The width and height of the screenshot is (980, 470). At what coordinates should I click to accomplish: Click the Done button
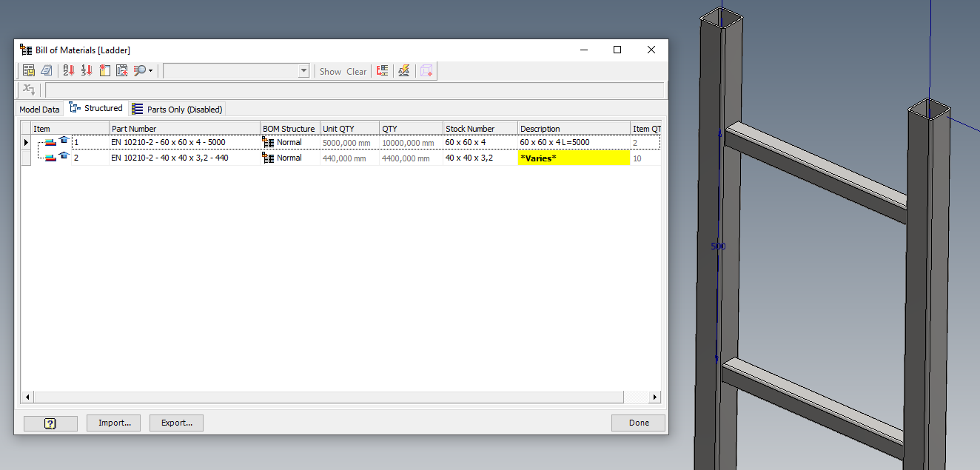coord(637,422)
